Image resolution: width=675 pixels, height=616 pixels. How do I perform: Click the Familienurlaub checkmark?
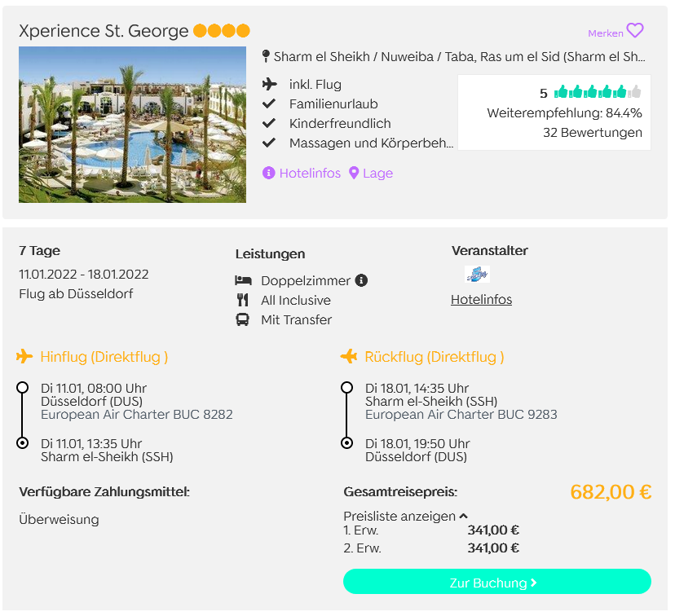click(x=269, y=103)
